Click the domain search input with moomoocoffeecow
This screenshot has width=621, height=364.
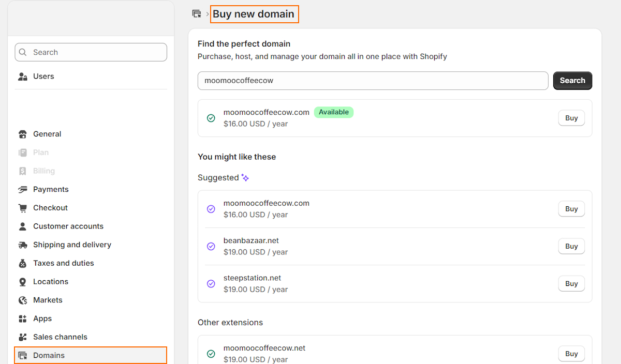click(373, 81)
